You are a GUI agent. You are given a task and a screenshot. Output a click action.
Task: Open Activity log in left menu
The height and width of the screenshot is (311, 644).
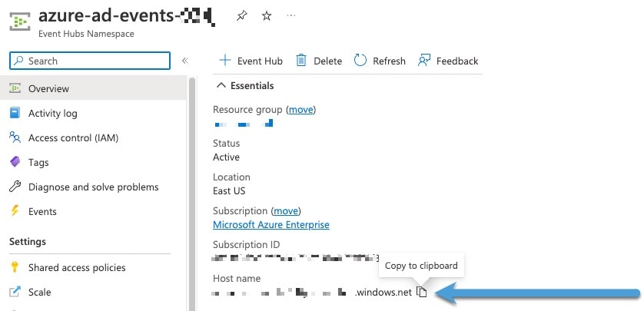point(93,113)
